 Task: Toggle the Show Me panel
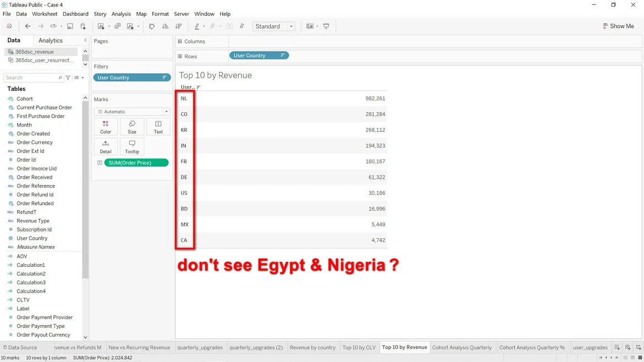[x=618, y=26]
